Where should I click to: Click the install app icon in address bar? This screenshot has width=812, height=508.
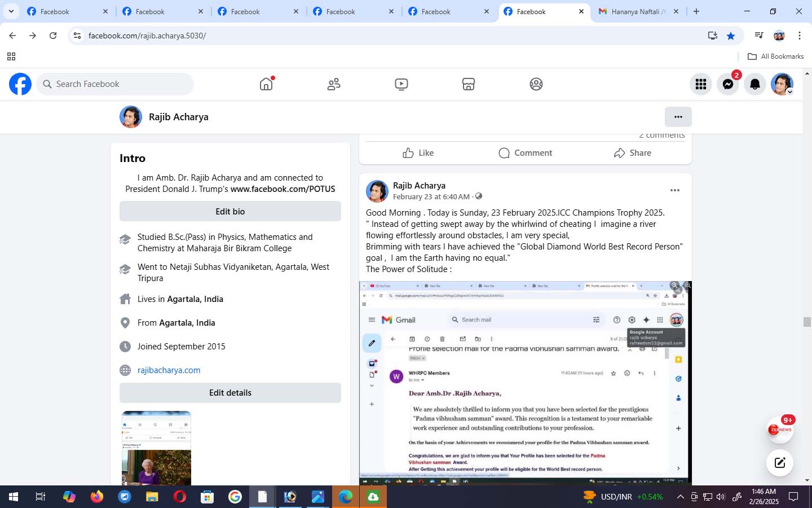coord(713,36)
